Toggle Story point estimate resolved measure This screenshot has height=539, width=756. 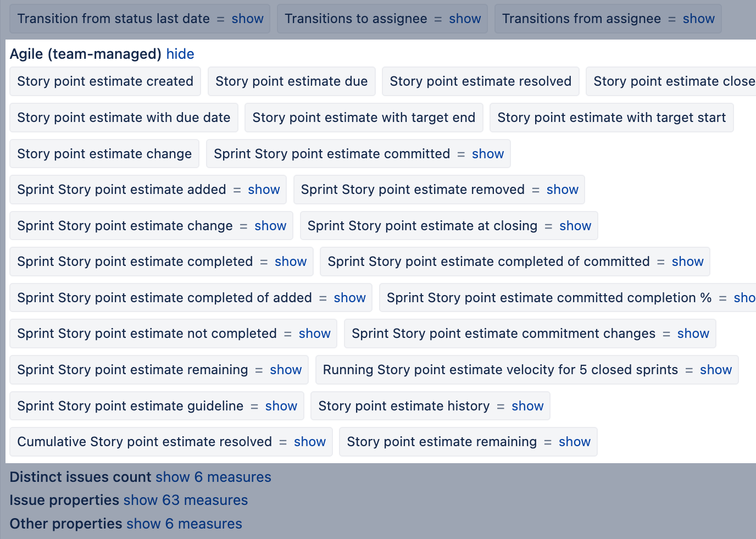[480, 81]
